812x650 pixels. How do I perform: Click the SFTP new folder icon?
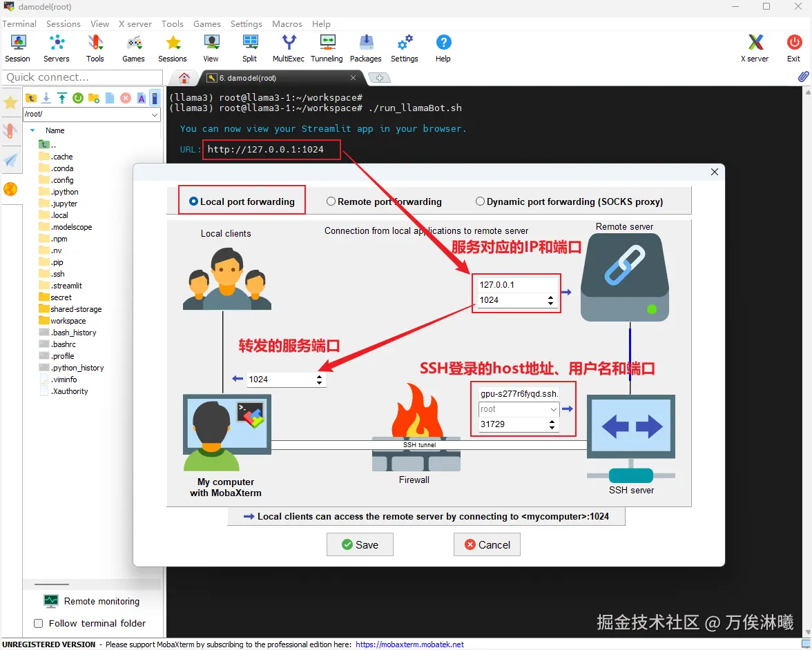[x=94, y=98]
